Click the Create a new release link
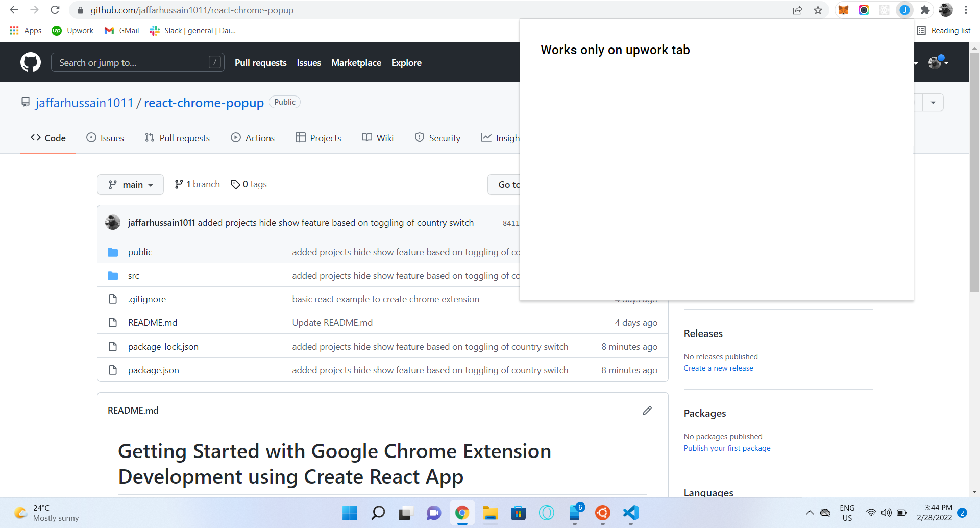The height and width of the screenshot is (528, 980). point(718,368)
